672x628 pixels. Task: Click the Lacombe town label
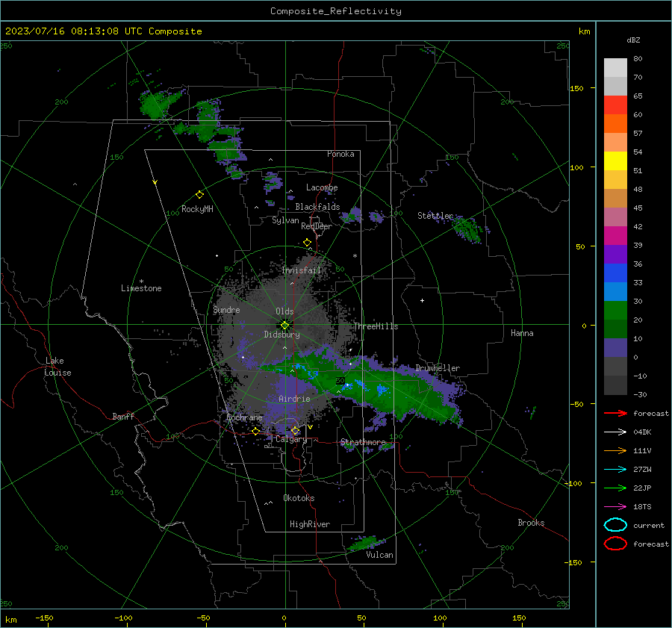point(322,187)
